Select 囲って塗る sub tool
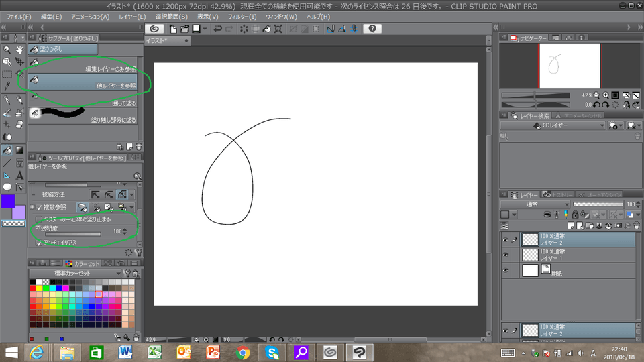Viewport: 644px width, 362px height. click(83, 99)
